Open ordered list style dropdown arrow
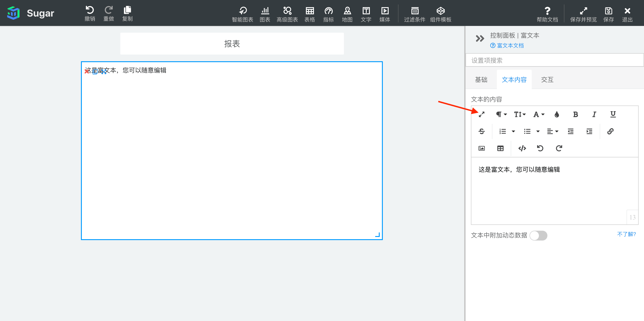Screen dimensions: 644x321 pos(513,131)
